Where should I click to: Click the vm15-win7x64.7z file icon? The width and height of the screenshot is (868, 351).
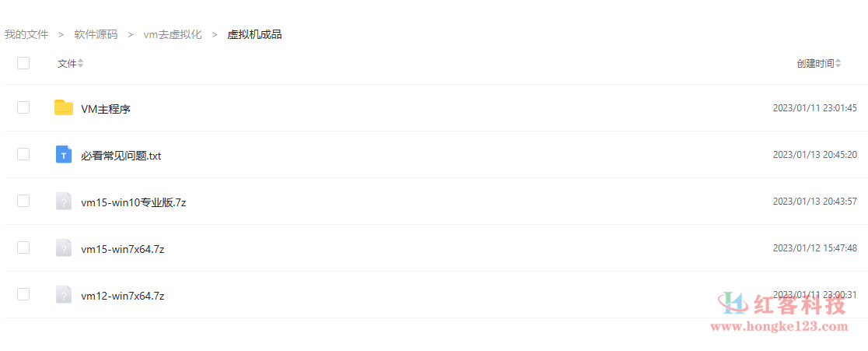(64, 247)
